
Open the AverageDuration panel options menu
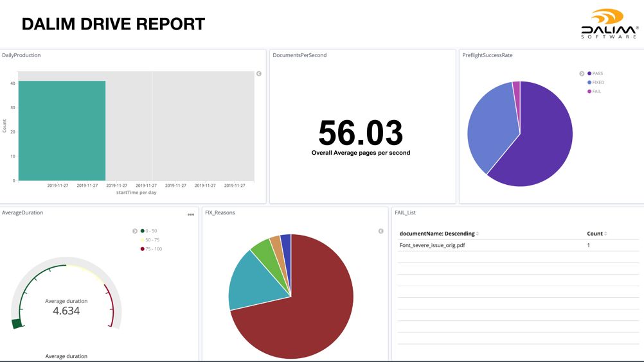[191, 214]
